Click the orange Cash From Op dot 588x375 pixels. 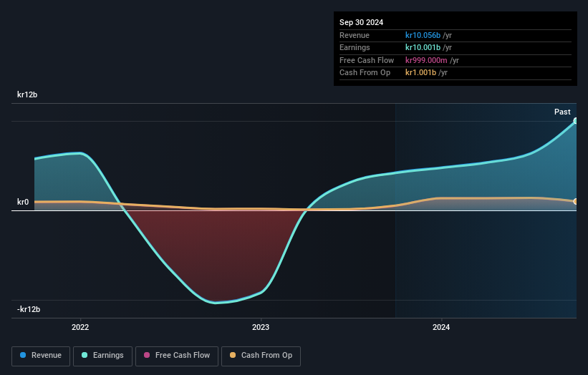coord(233,355)
